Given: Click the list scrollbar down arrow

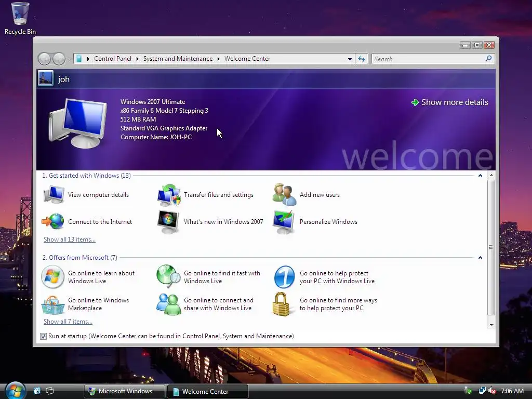Looking at the screenshot, I should (x=491, y=325).
